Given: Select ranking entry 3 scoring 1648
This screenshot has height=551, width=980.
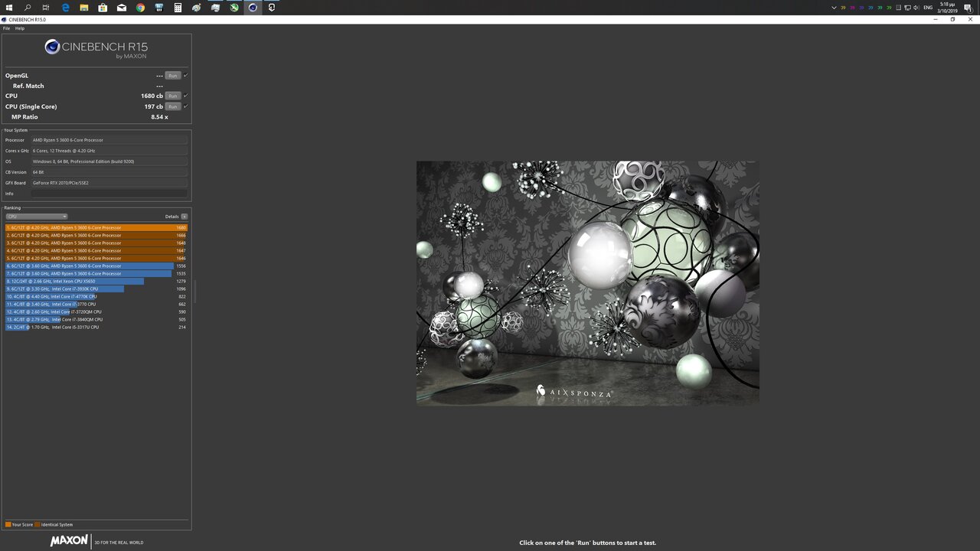Looking at the screenshot, I should (x=96, y=243).
